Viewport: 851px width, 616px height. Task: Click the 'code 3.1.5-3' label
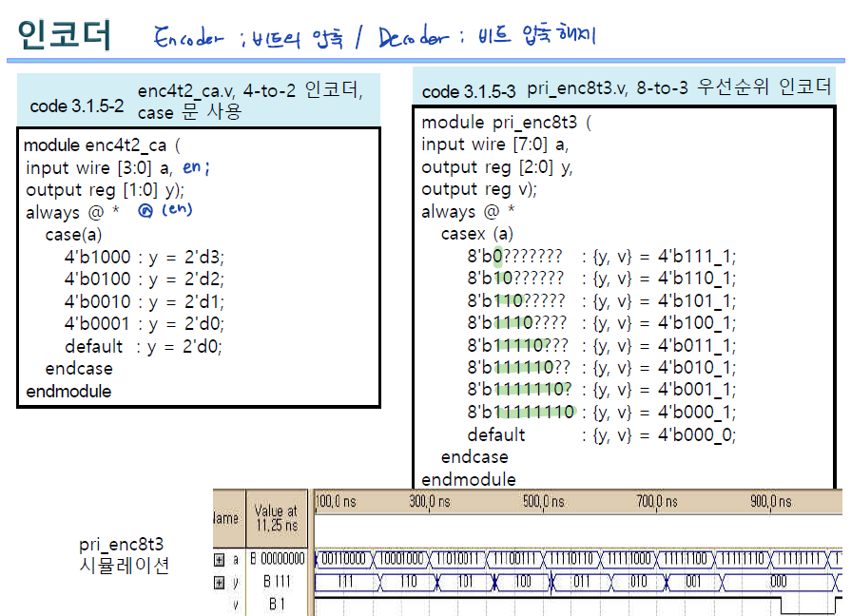point(469,91)
